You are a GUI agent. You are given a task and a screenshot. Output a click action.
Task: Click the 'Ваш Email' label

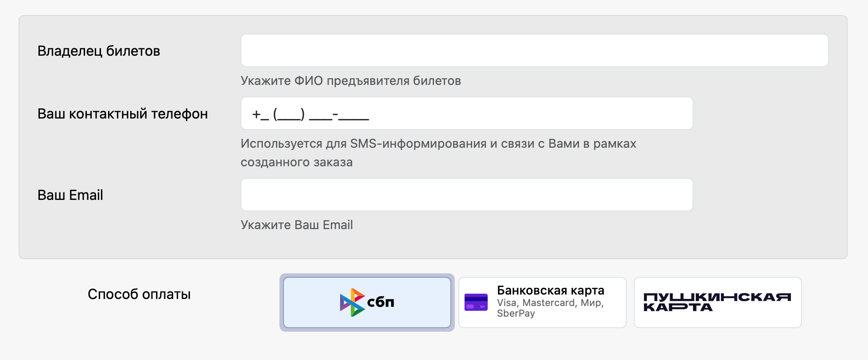[70, 195]
